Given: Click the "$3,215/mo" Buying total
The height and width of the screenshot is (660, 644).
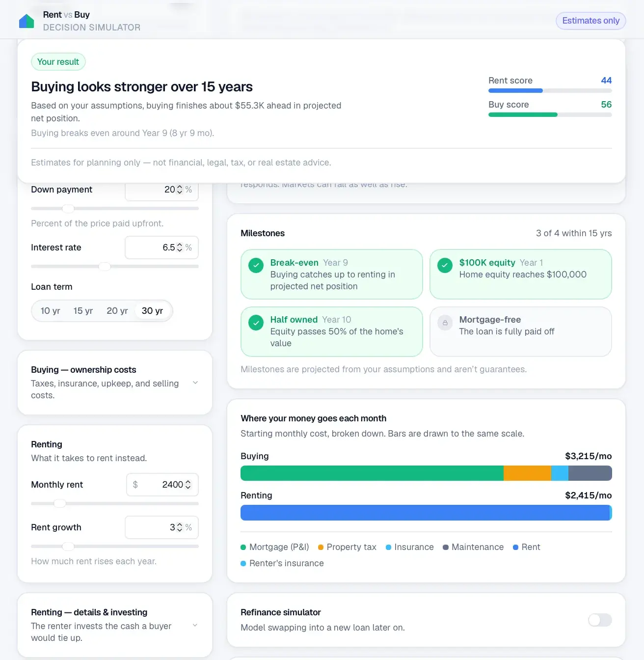Looking at the screenshot, I should point(589,456).
